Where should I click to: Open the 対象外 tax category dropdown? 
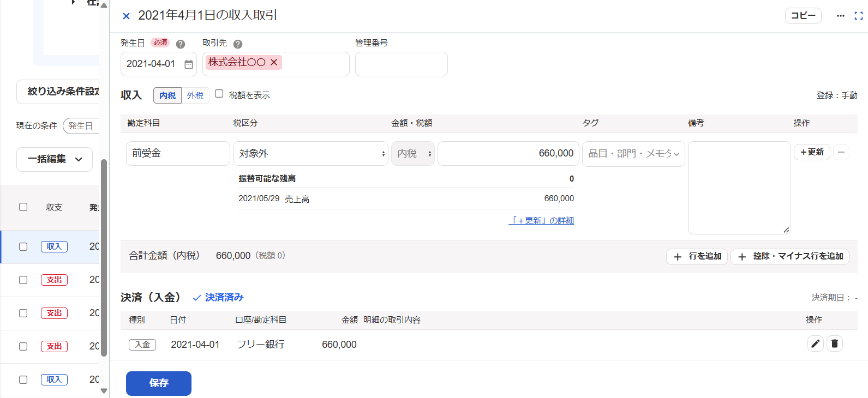310,154
